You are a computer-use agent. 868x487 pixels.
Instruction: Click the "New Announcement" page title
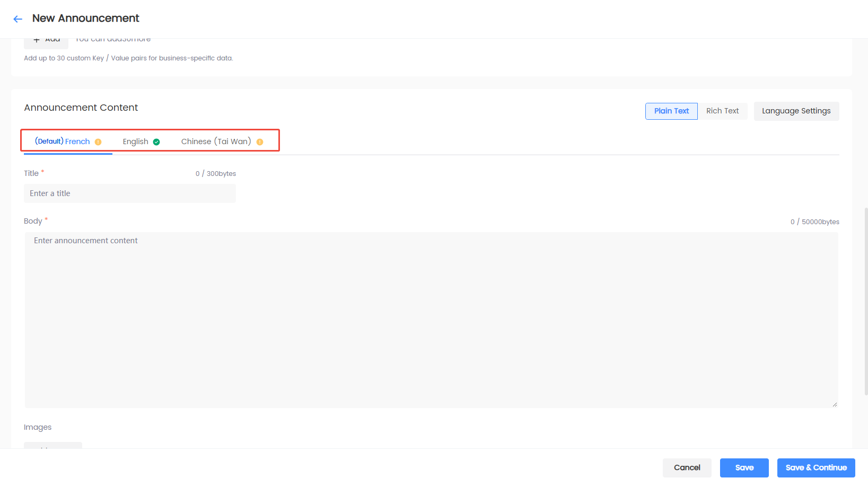(86, 19)
